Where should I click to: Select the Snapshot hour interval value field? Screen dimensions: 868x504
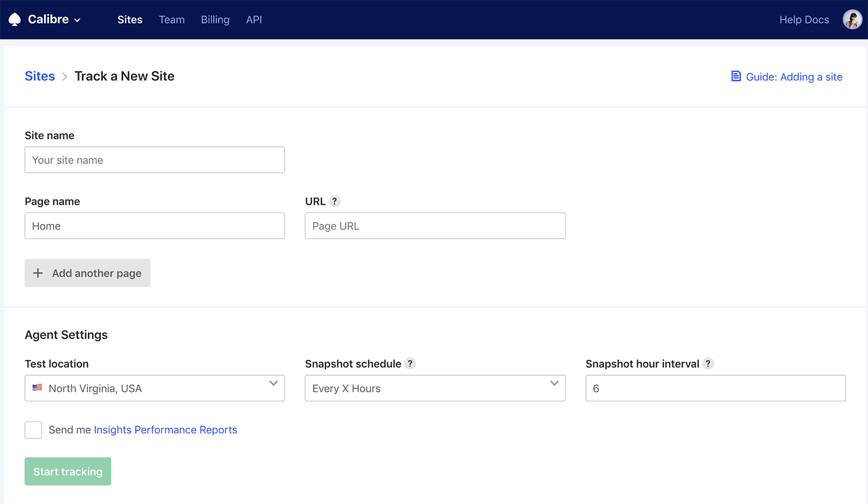715,388
